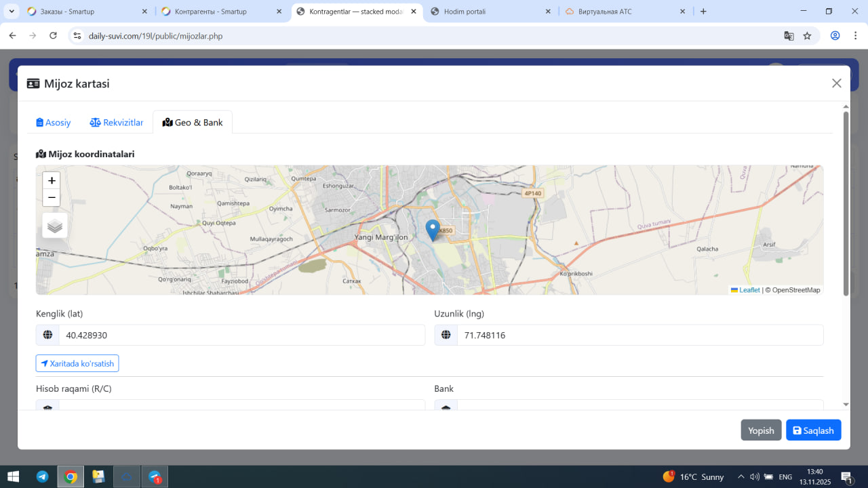Reload the current page
The width and height of the screenshot is (868, 488).
54,36
